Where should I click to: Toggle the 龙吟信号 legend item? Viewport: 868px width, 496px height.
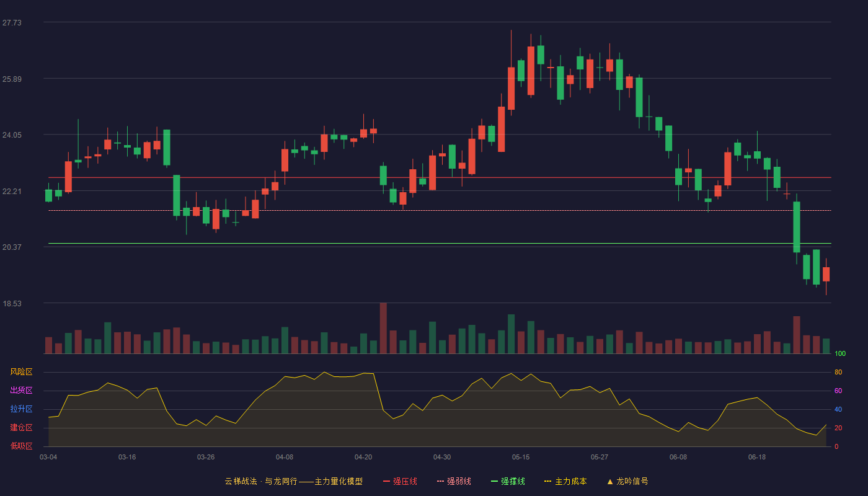click(x=627, y=481)
